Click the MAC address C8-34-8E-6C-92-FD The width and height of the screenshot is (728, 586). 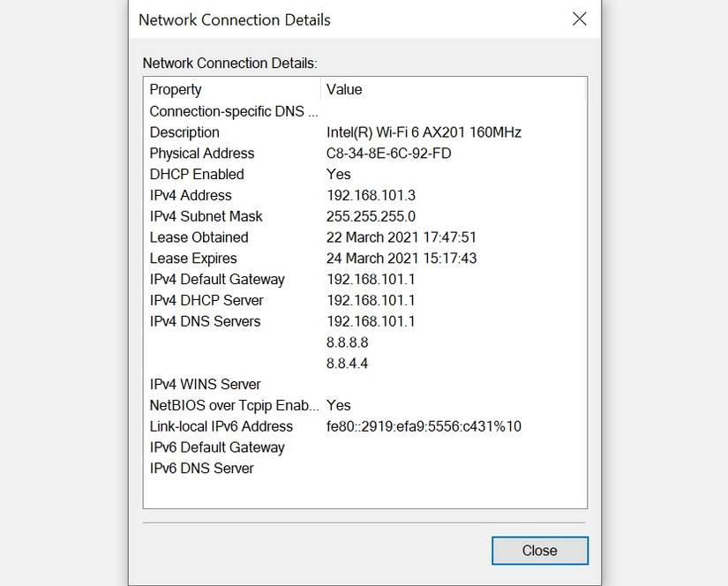click(388, 154)
